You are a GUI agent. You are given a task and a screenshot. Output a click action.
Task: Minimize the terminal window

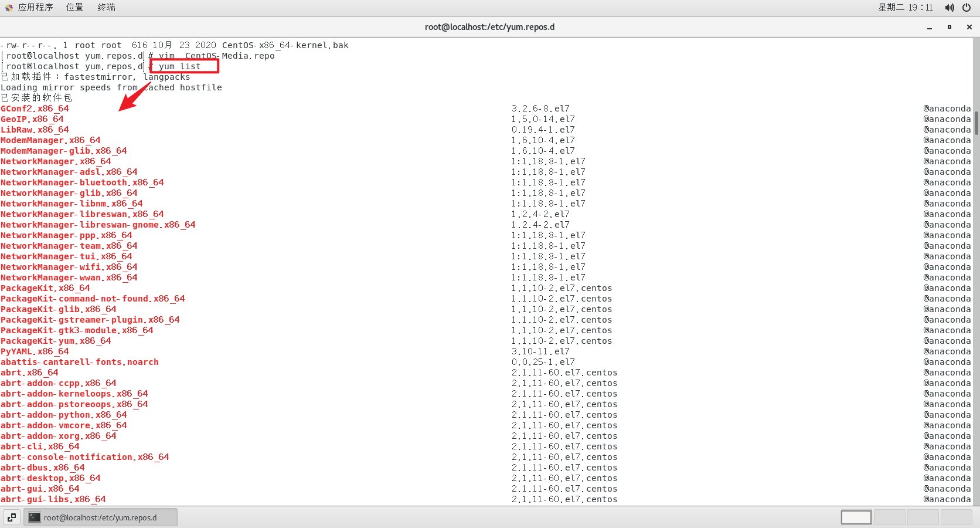930,27
